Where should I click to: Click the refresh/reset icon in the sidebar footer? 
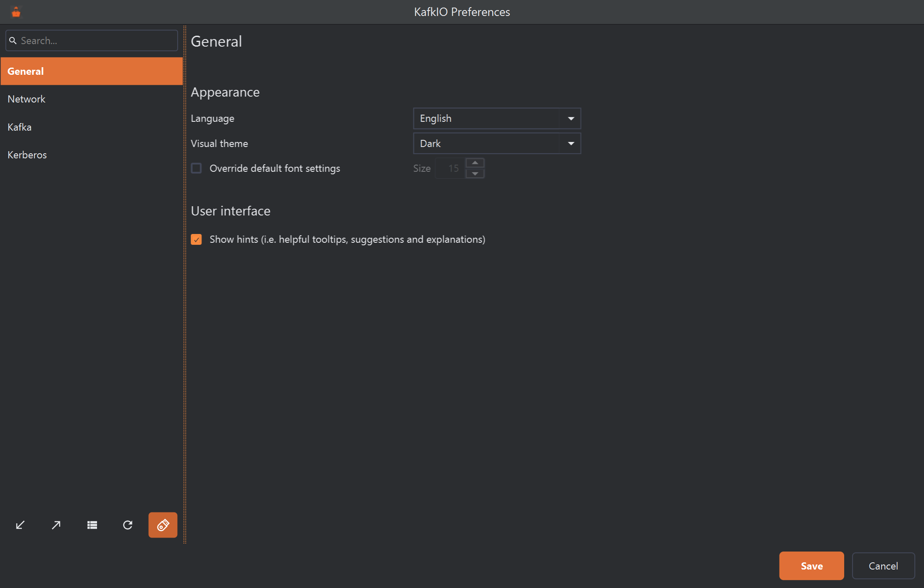point(128,525)
